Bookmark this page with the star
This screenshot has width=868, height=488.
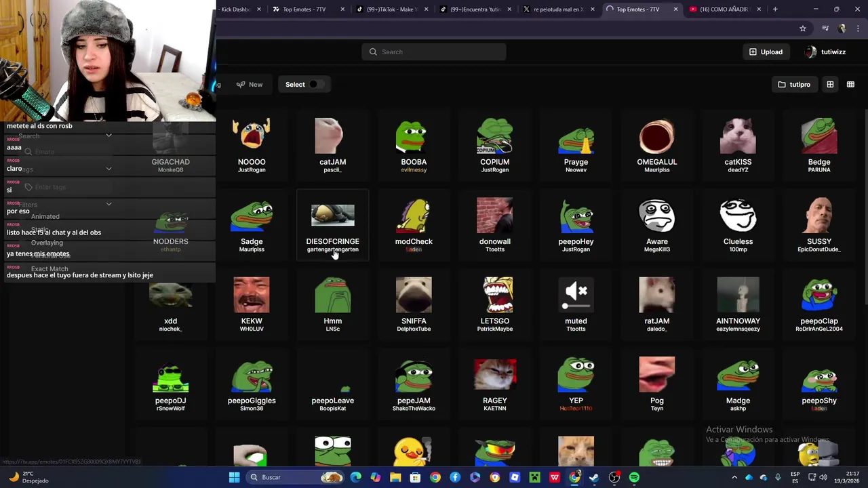pos(803,28)
